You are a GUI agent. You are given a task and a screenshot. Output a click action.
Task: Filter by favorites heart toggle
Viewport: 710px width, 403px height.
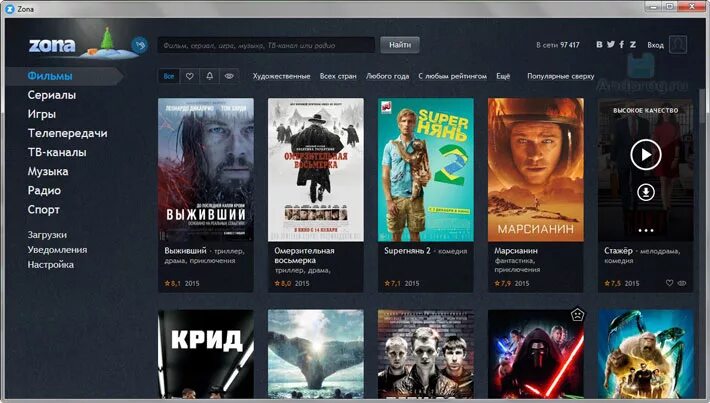tap(190, 76)
